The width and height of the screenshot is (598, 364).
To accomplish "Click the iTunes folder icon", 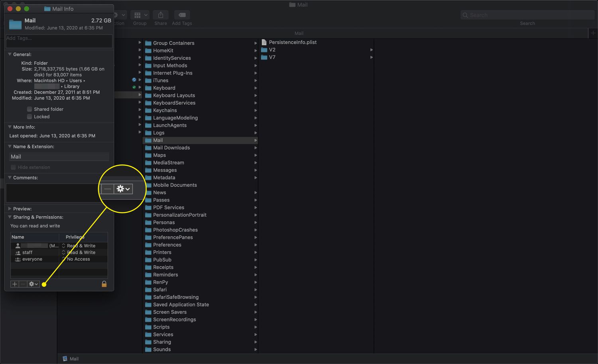I will point(148,80).
